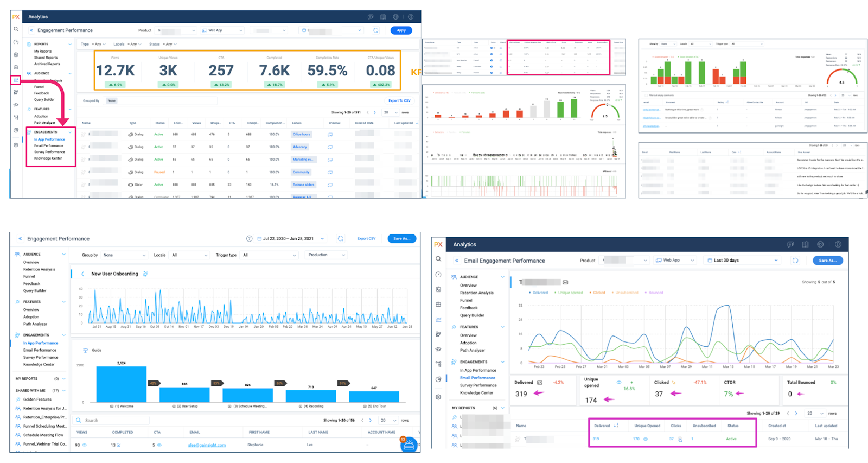
Task: Open slee@gainsight.com email link
Action: coord(207,445)
